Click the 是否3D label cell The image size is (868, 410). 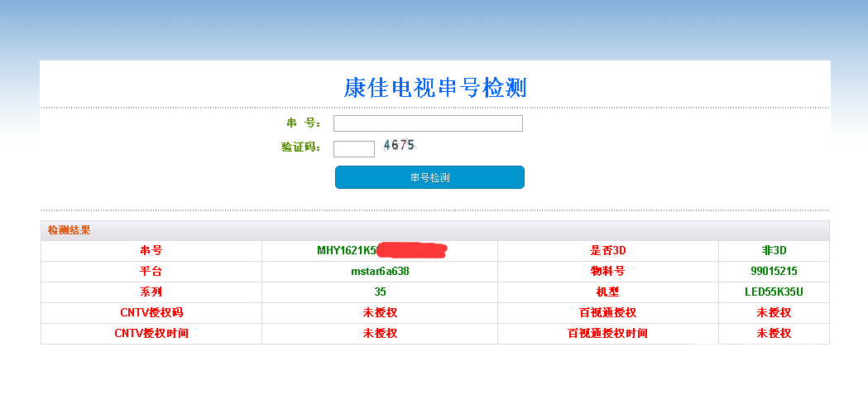608,250
